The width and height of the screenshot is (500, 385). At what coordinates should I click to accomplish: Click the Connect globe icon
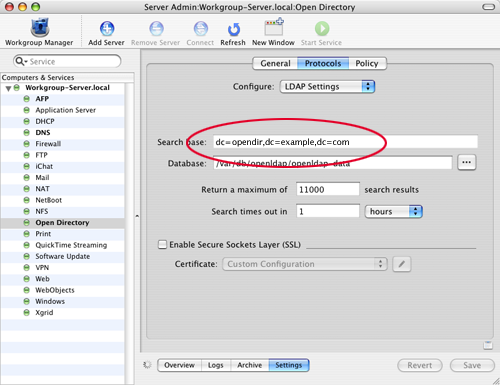click(x=200, y=29)
